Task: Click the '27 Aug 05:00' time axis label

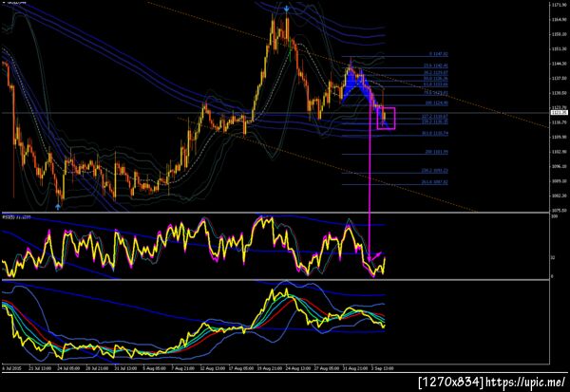Action: point(327,368)
